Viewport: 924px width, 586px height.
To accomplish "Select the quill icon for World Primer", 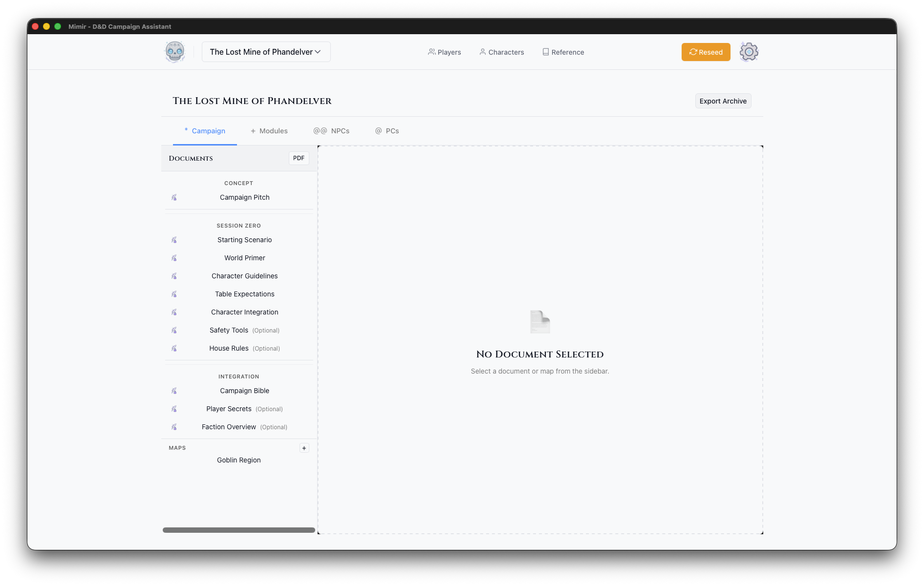I will [x=174, y=258].
